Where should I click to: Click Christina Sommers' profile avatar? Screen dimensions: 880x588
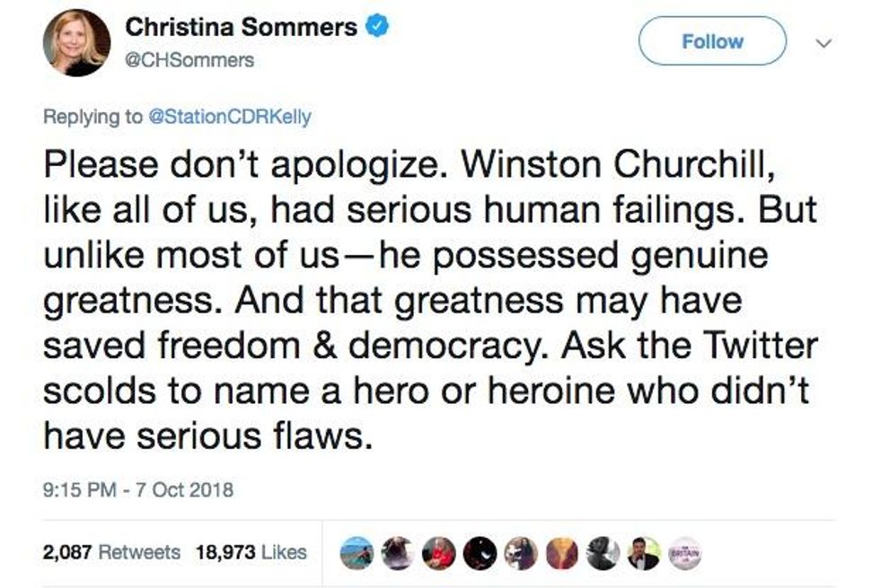tap(76, 42)
